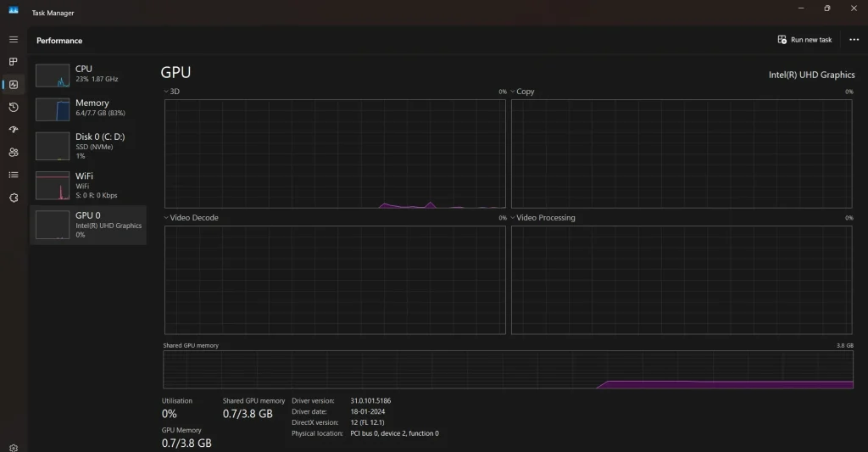
Task: Open the Startup apps page icon
Action: click(x=14, y=130)
